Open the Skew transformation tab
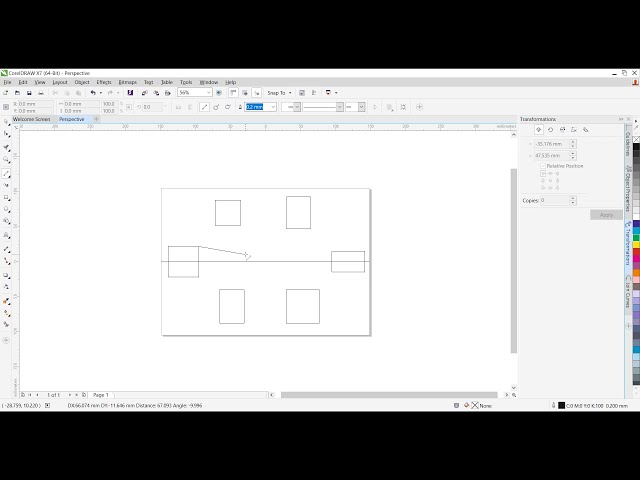This screenshot has height=480, width=640. [x=586, y=130]
